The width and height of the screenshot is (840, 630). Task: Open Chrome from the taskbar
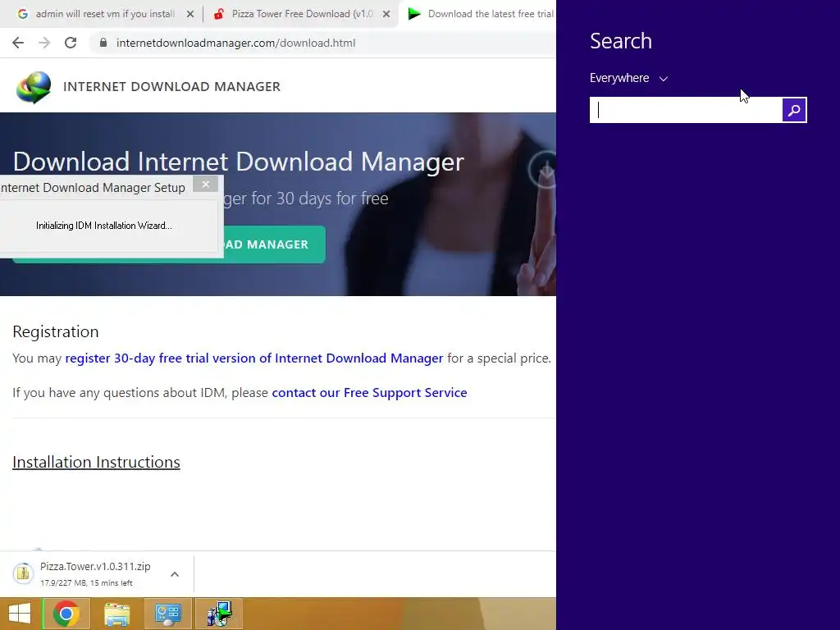[x=66, y=614]
